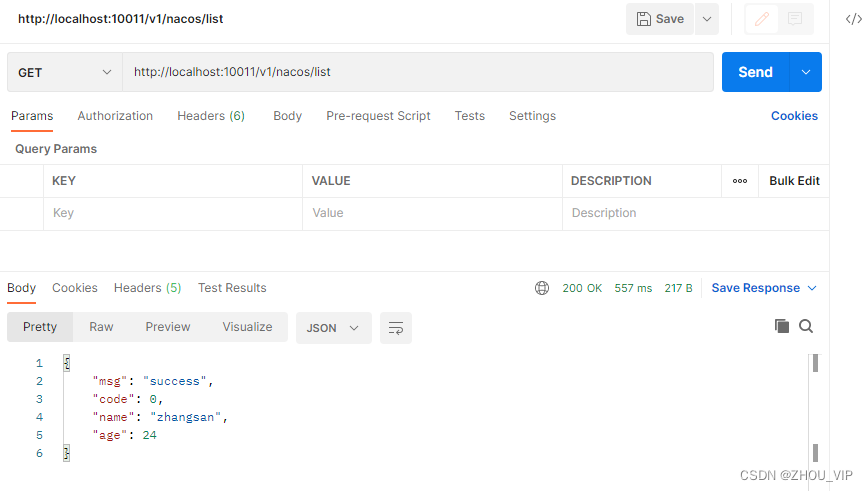
Task: Click the pencil edit icon
Action: pos(762,19)
